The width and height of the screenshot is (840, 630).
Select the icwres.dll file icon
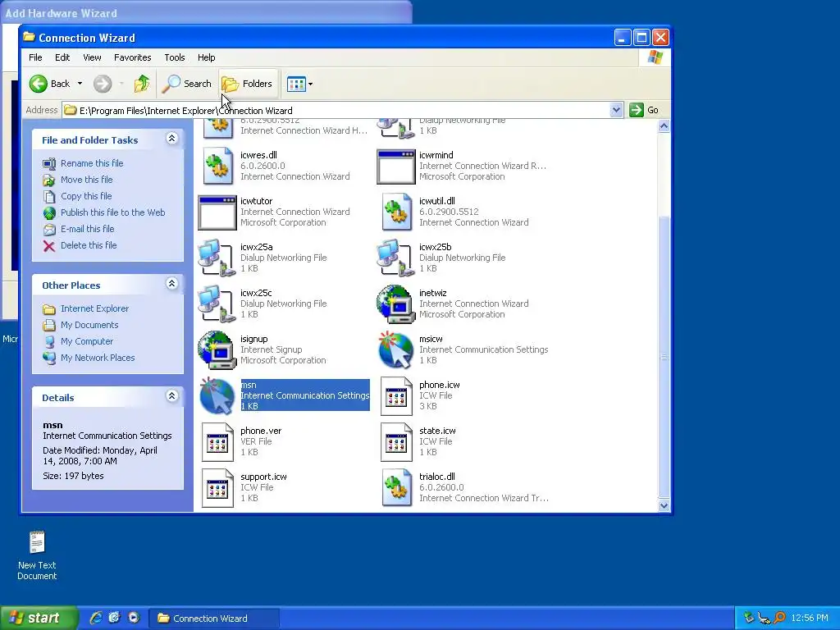pos(217,166)
